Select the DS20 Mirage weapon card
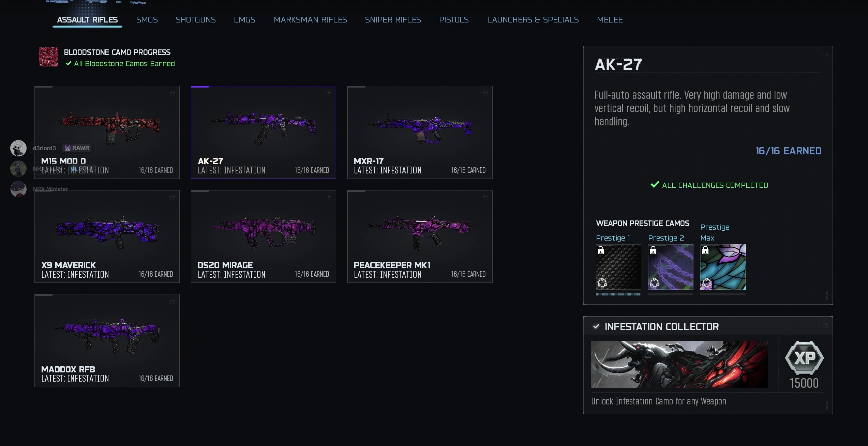 point(264,236)
